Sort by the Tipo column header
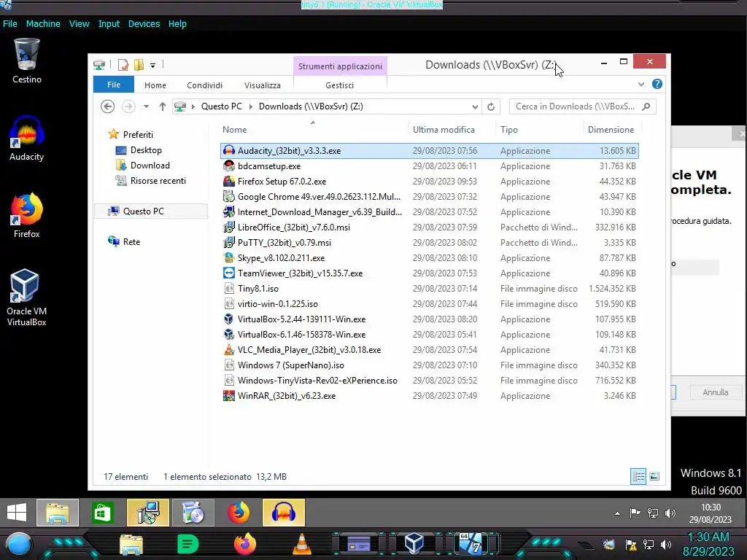Viewport: 747px width, 560px height. click(x=509, y=130)
